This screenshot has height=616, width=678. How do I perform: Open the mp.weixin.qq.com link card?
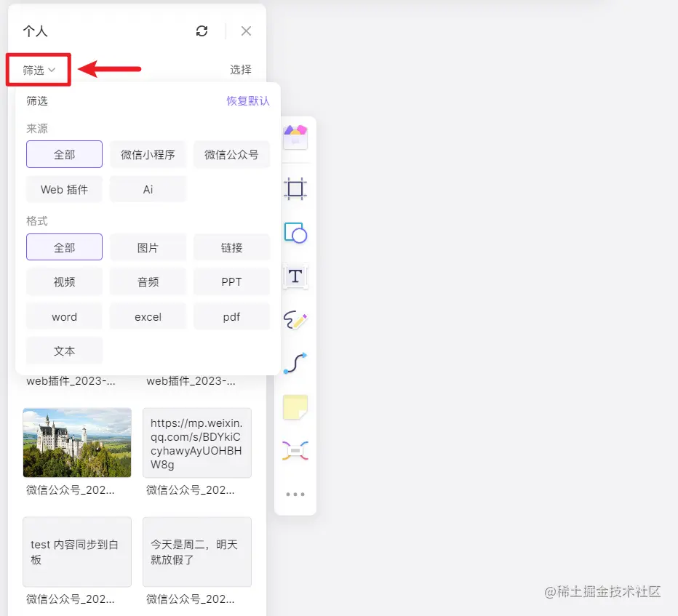coord(197,443)
